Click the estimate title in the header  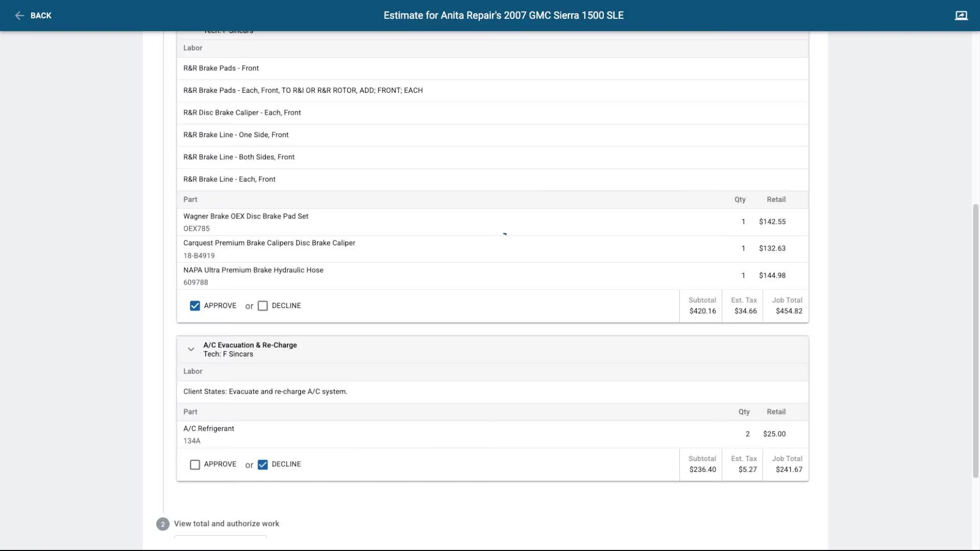click(x=504, y=15)
